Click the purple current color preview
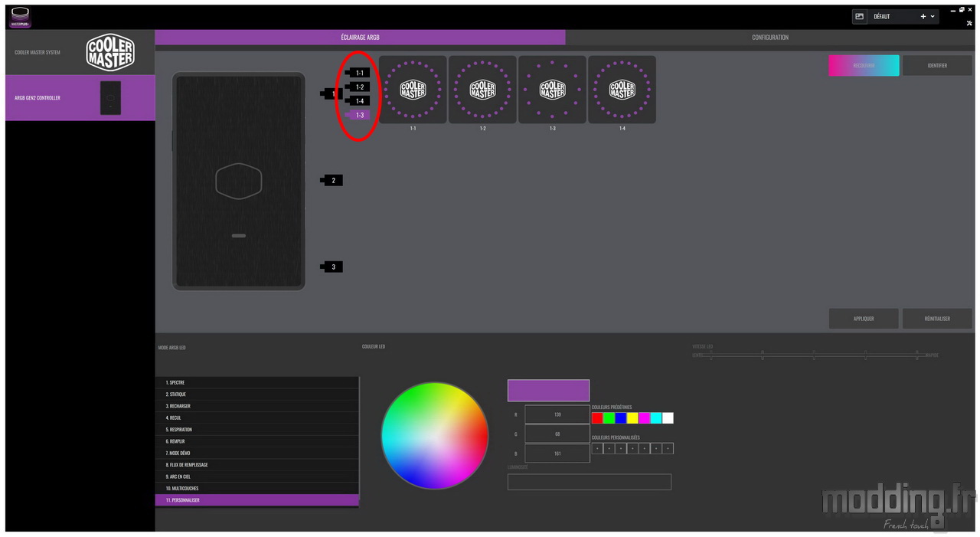This screenshot has height=537, width=980. click(548, 391)
